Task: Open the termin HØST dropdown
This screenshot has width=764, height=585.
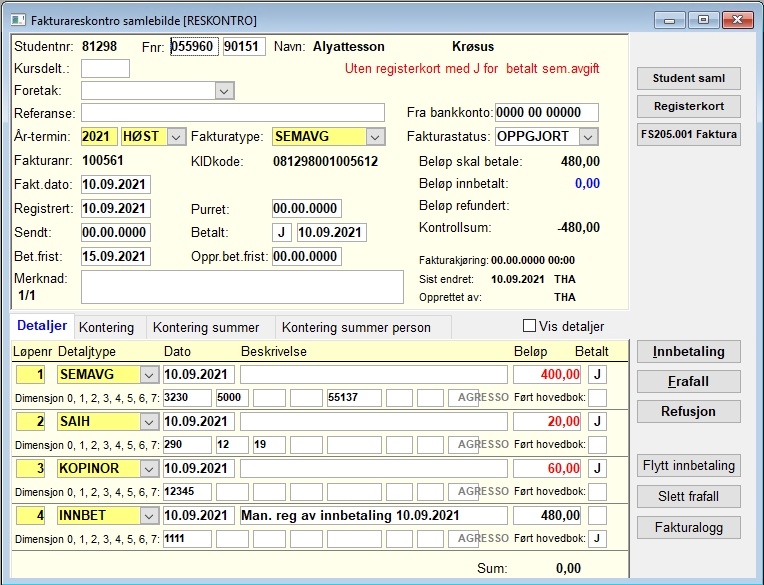Action: pos(176,136)
